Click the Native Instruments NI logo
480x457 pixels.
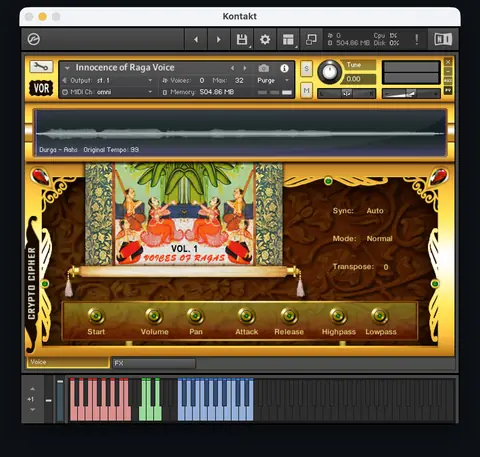click(x=443, y=39)
